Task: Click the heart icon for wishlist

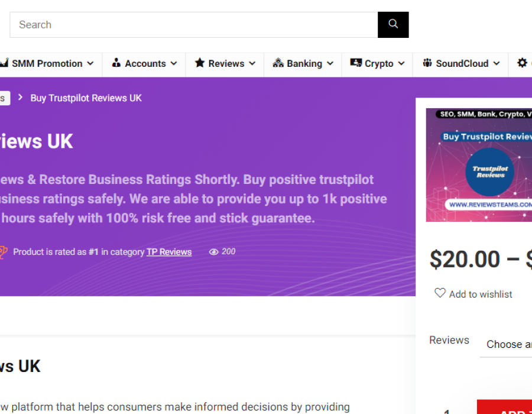Action: click(x=440, y=293)
